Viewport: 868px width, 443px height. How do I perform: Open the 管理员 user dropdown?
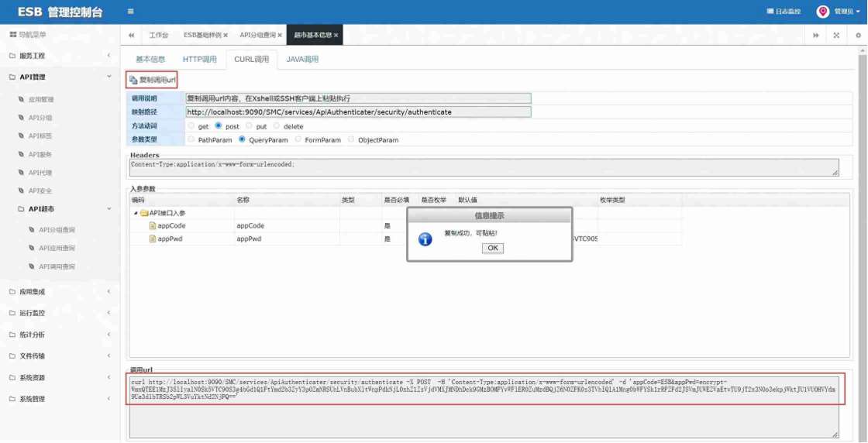tap(848, 12)
